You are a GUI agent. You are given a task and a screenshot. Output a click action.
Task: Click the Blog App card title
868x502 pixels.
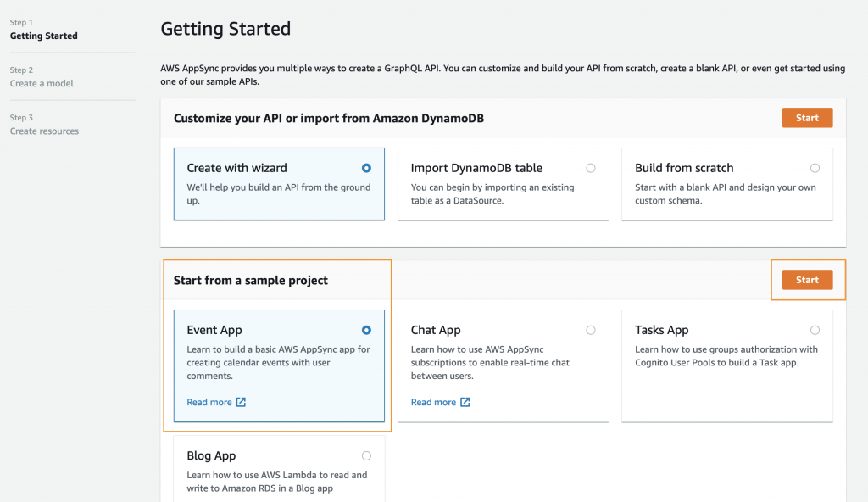(211, 456)
